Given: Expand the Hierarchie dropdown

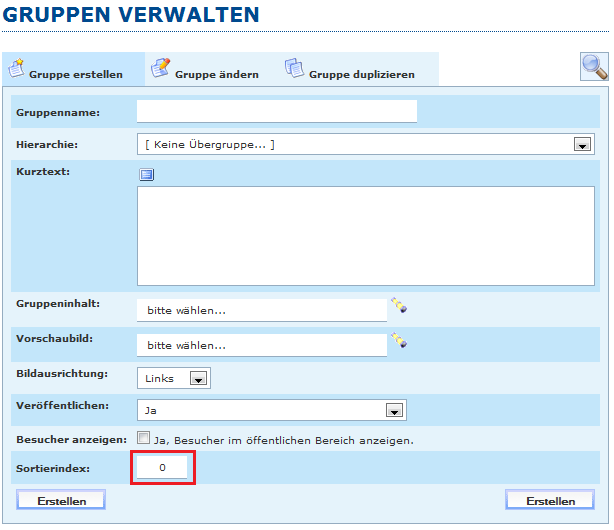Looking at the screenshot, I should coord(582,145).
